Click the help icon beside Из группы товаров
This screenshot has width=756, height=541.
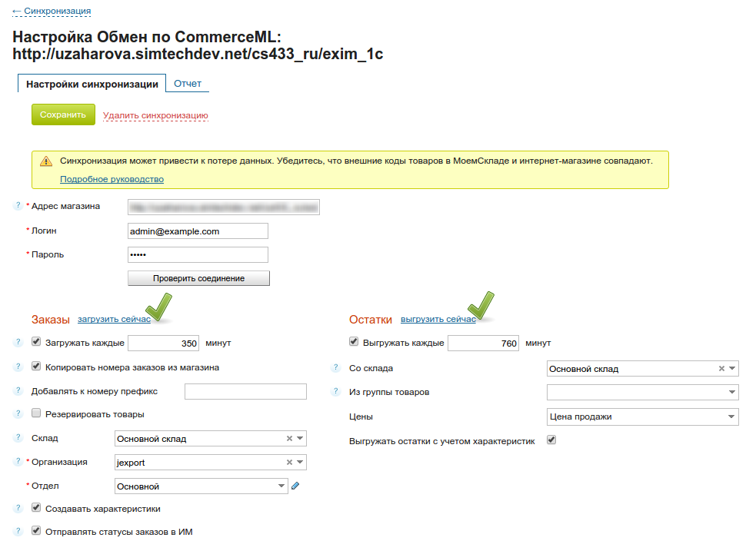click(x=335, y=392)
